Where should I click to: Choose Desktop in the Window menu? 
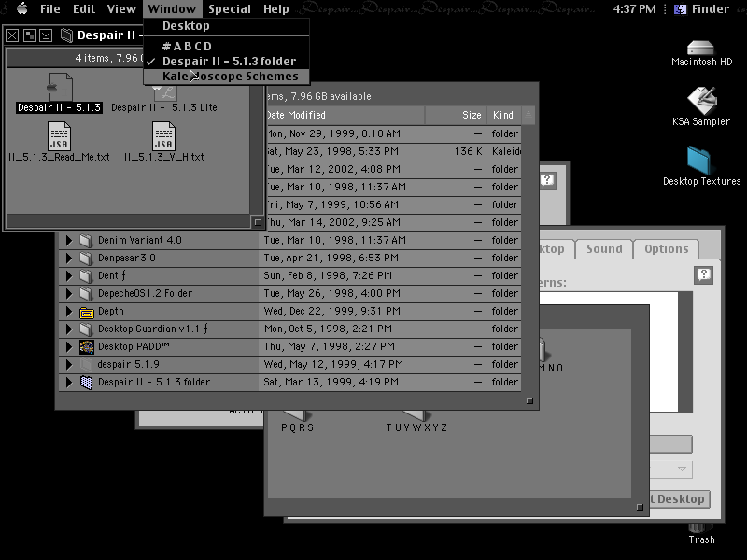[x=227, y=26]
